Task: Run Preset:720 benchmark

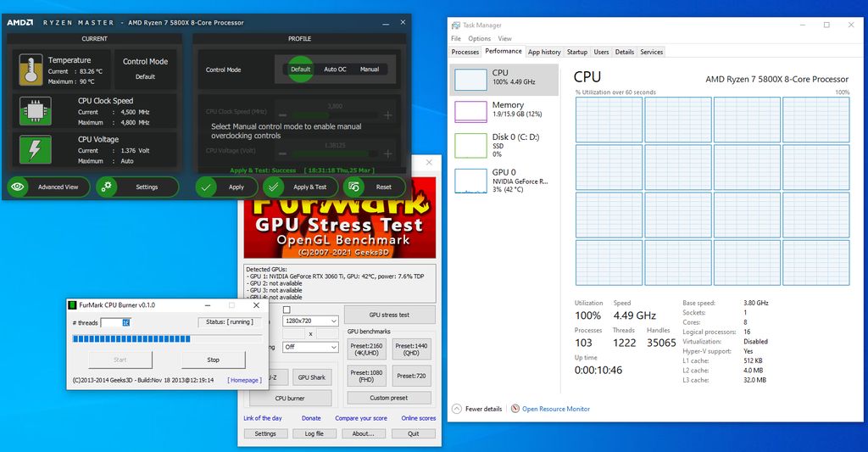Action: click(411, 377)
